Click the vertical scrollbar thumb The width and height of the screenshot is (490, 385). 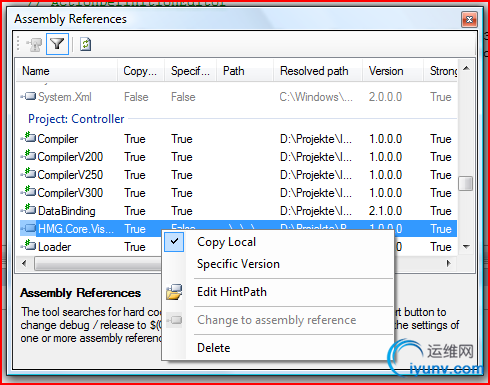[x=466, y=183]
